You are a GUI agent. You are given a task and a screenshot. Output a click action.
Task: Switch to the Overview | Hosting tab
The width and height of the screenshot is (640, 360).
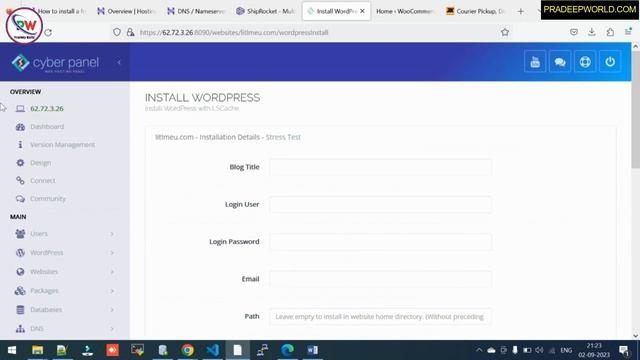pos(126,11)
